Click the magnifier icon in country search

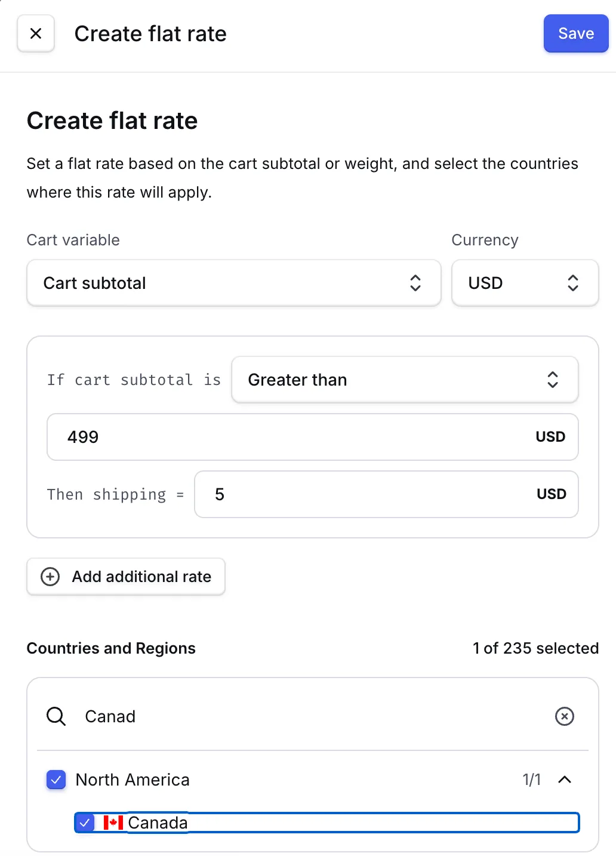56,716
